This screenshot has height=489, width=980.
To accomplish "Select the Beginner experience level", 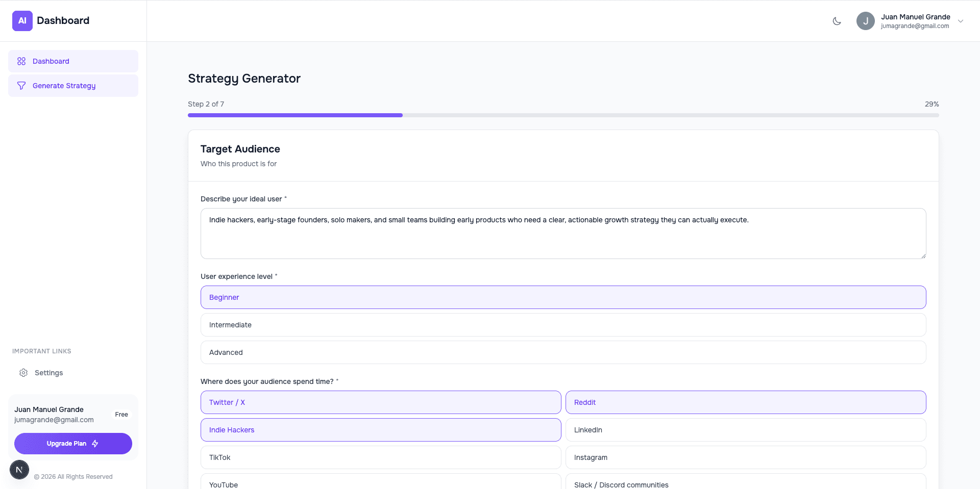I will (563, 297).
